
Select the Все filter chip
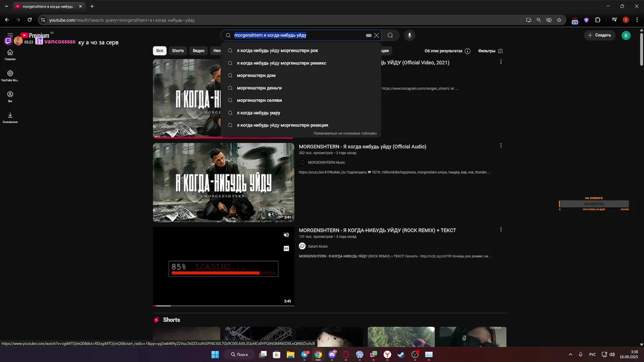[x=159, y=51]
